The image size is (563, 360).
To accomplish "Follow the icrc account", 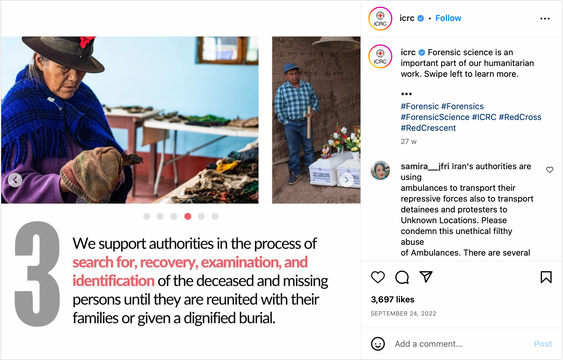I will (x=448, y=18).
